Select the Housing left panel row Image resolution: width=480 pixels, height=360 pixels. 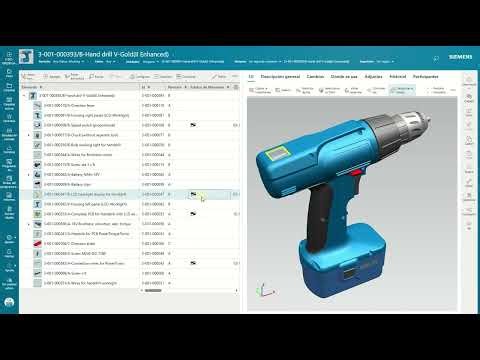coord(130,204)
